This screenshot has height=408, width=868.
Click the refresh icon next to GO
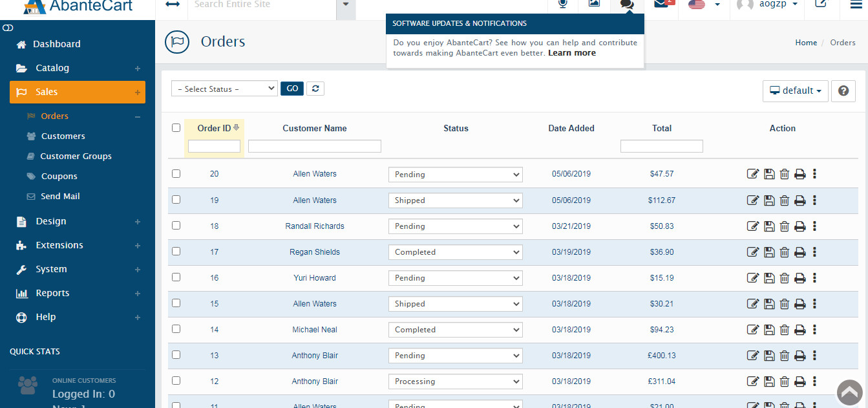315,89
